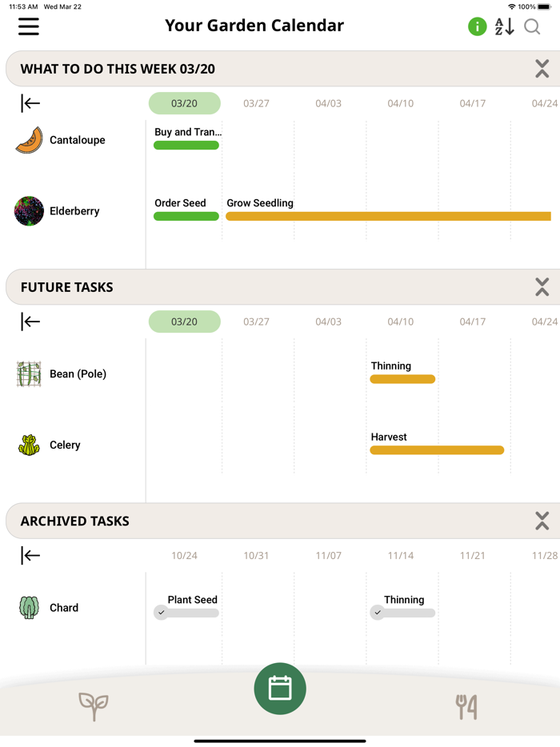Collapse the FUTURE TASKS section
The image size is (560, 747).
[542, 287]
